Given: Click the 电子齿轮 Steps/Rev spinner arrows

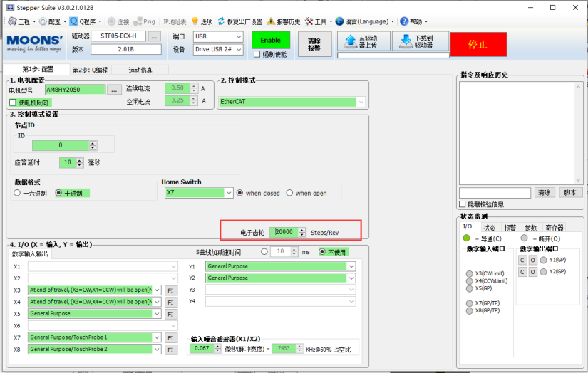Looking at the screenshot, I should coord(303,232).
